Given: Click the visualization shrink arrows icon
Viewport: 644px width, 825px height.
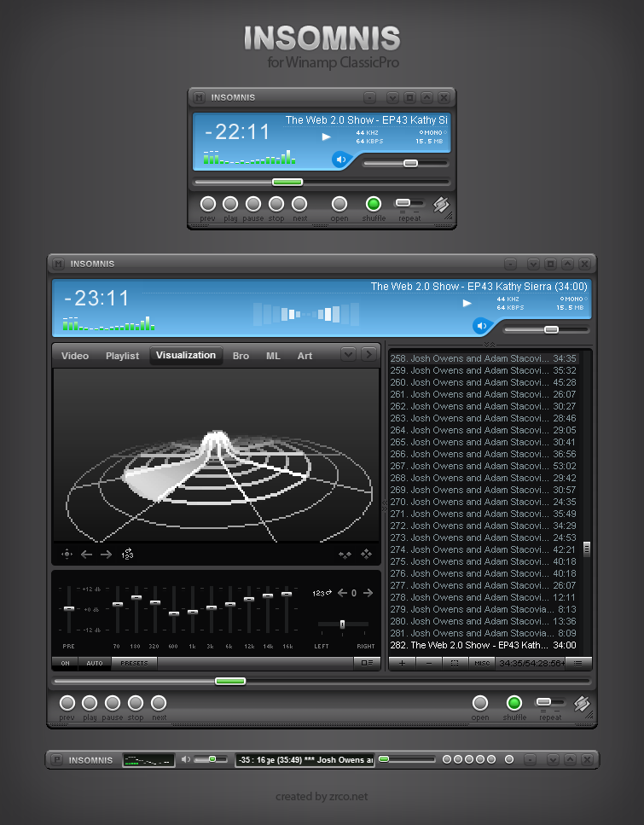Looking at the screenshot, I should [x=345, y=554].
